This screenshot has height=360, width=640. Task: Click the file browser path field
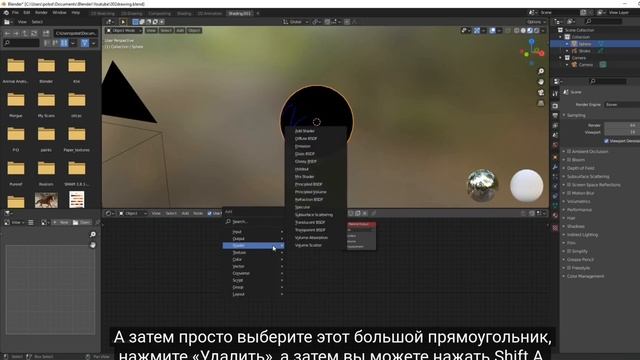[x=76, y=33]
